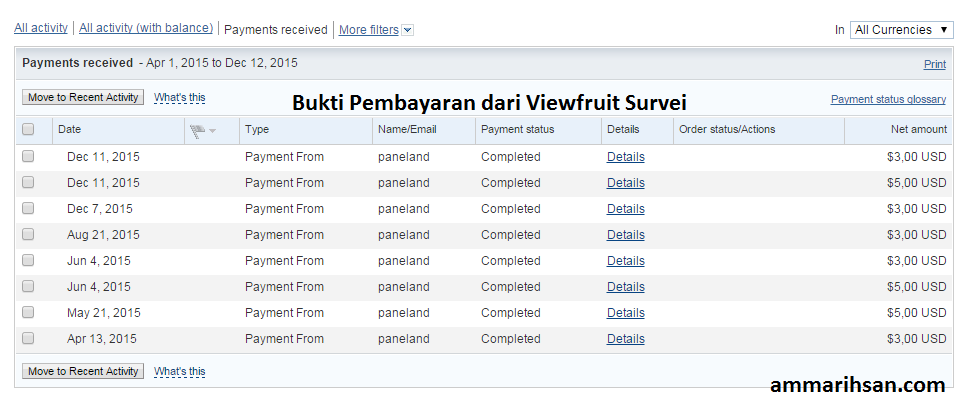Viewport: 964px width, 405px height.
Task: Click the Print link
Action: coord(934,64)
